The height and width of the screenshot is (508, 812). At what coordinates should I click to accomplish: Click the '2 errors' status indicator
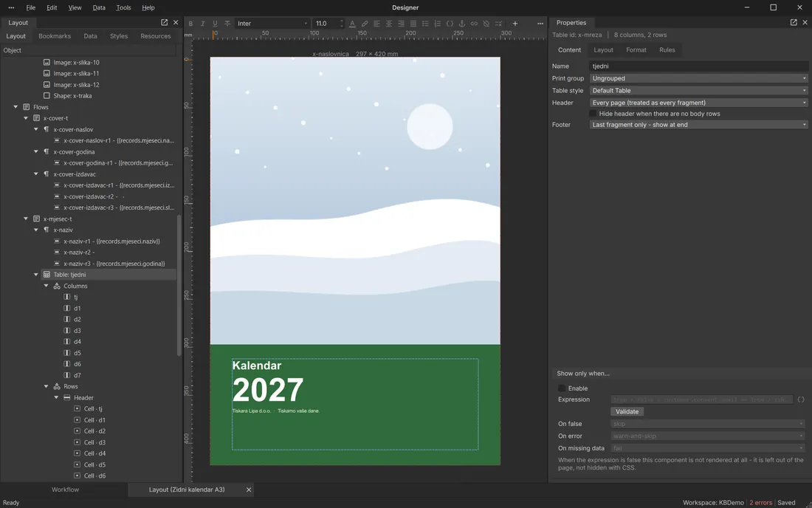(761, 502)
